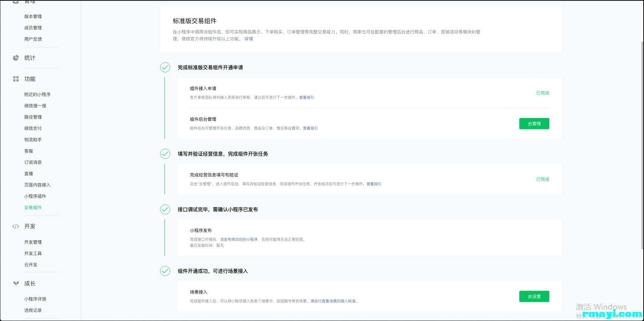
Task: Click the 统计 pie chart icon
Action: click(x=16, y=58)
